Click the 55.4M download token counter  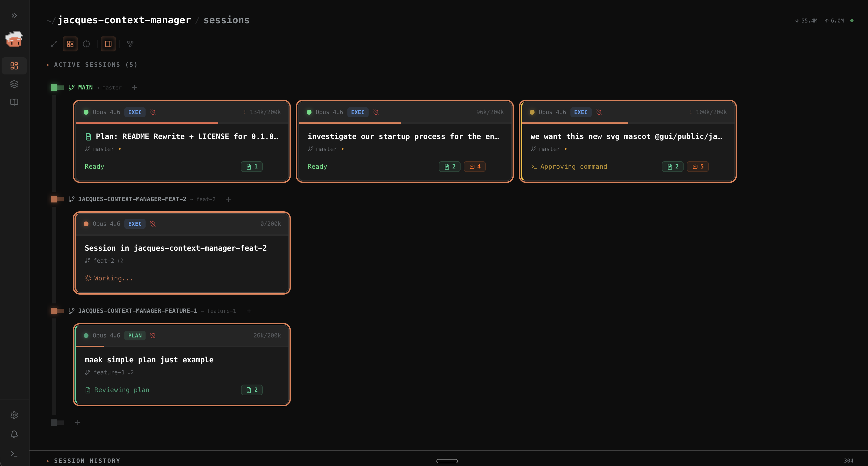coord(806,21)
